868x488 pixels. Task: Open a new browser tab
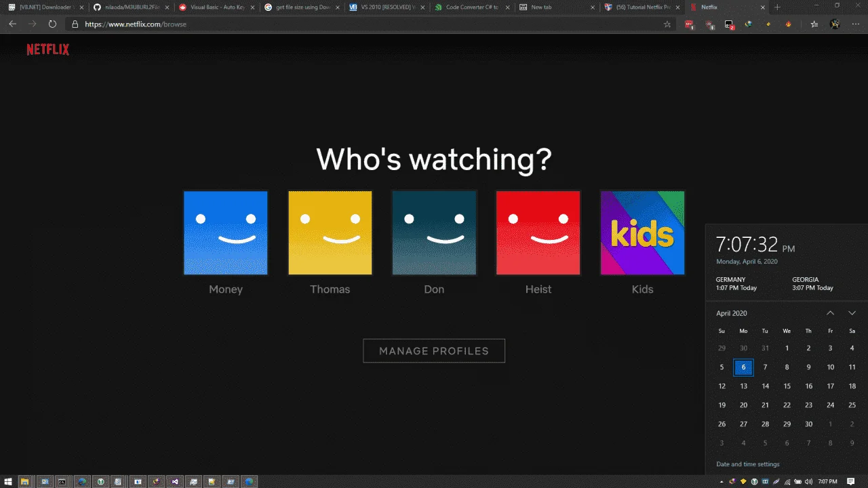(777, 7)
